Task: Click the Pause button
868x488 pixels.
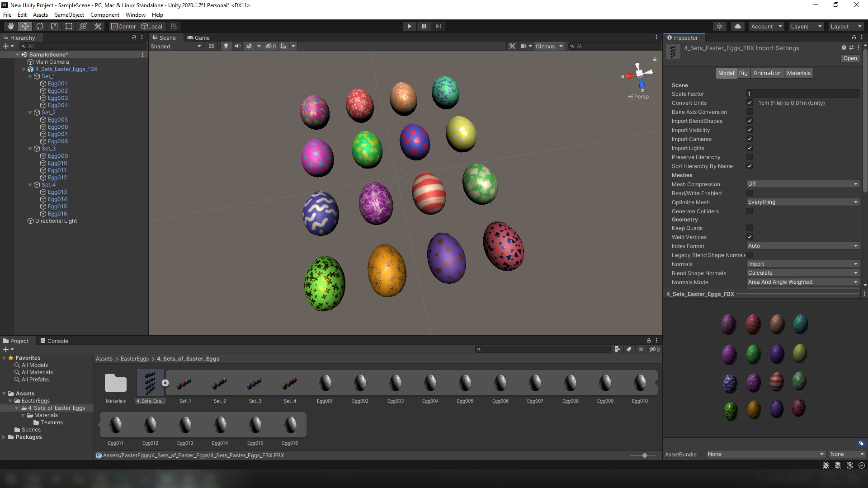Action: pos(424,26)
